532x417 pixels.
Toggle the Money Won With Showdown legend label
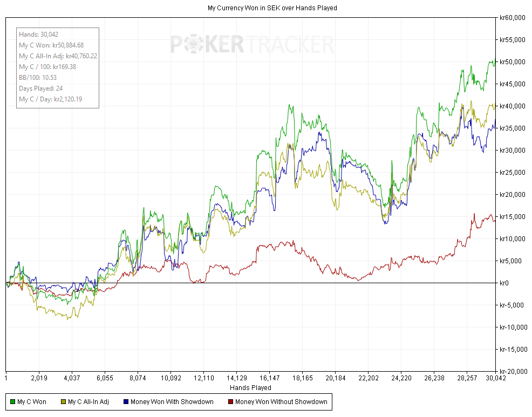[172, 402]
